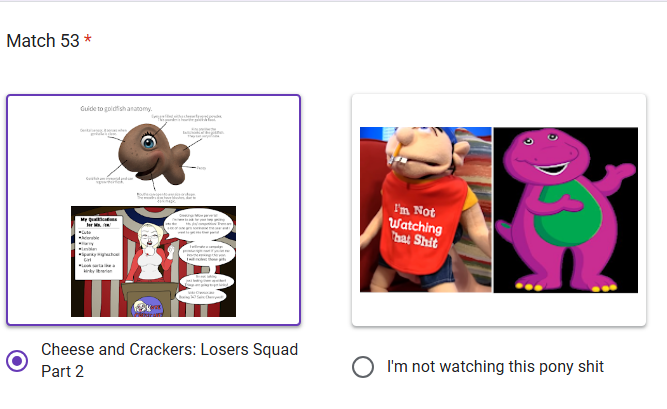Click the goldfish's blue eye
667x409 pixels.
coord(149,142)
